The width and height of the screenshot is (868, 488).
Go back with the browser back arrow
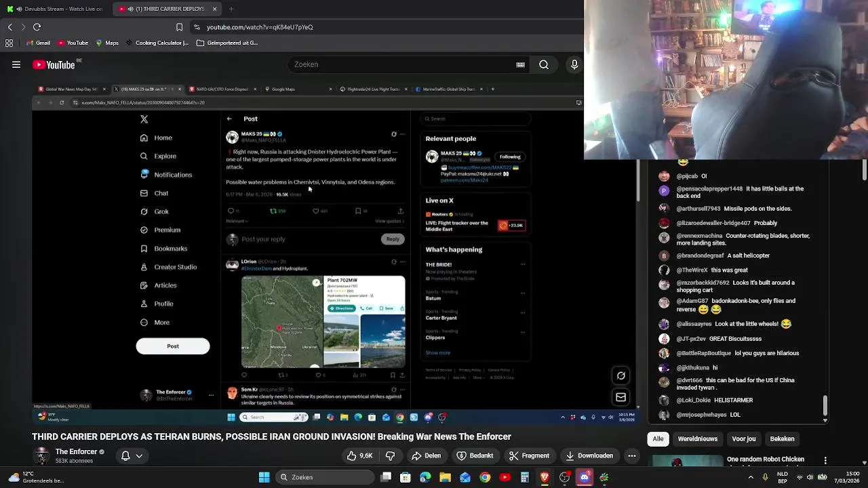click(x=9, y=27)
